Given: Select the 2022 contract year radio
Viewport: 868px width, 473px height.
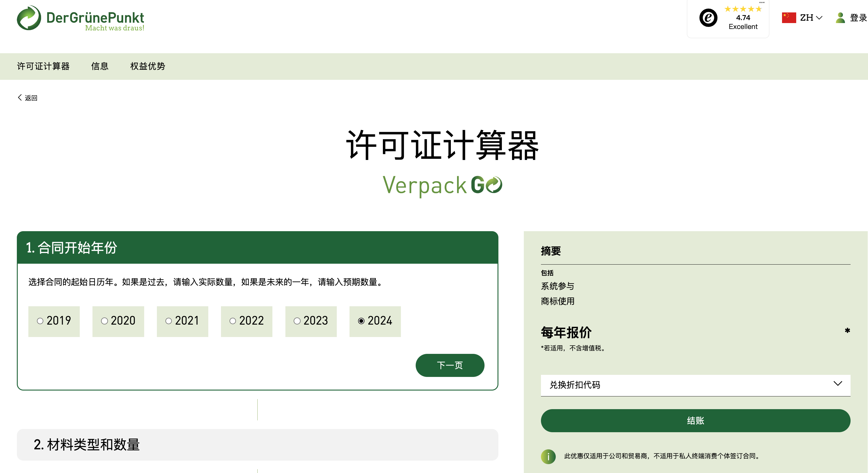Looking at the screenshot, I should 233,321.
